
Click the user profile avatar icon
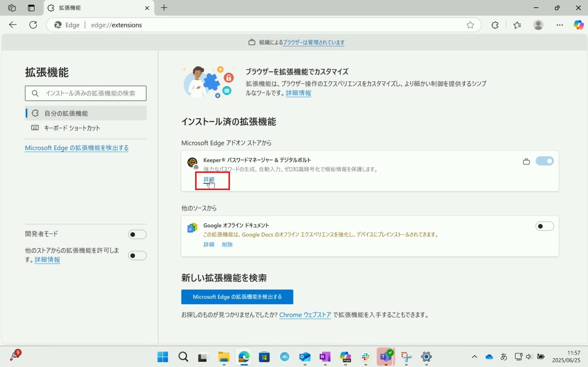[538, 25]
